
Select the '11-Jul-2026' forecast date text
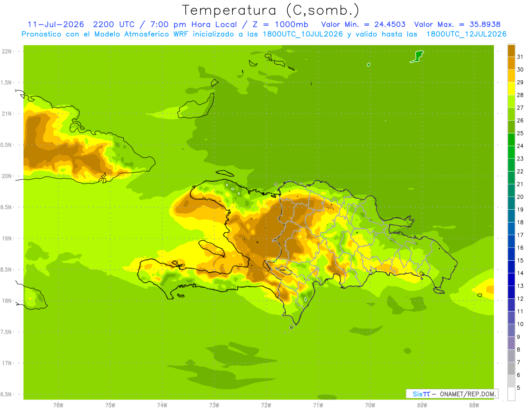tap(55, 24)
